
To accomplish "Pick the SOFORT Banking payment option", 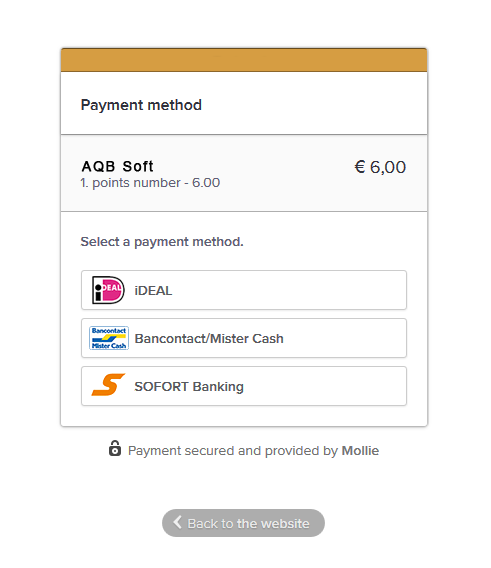I will tap(244, 386).
